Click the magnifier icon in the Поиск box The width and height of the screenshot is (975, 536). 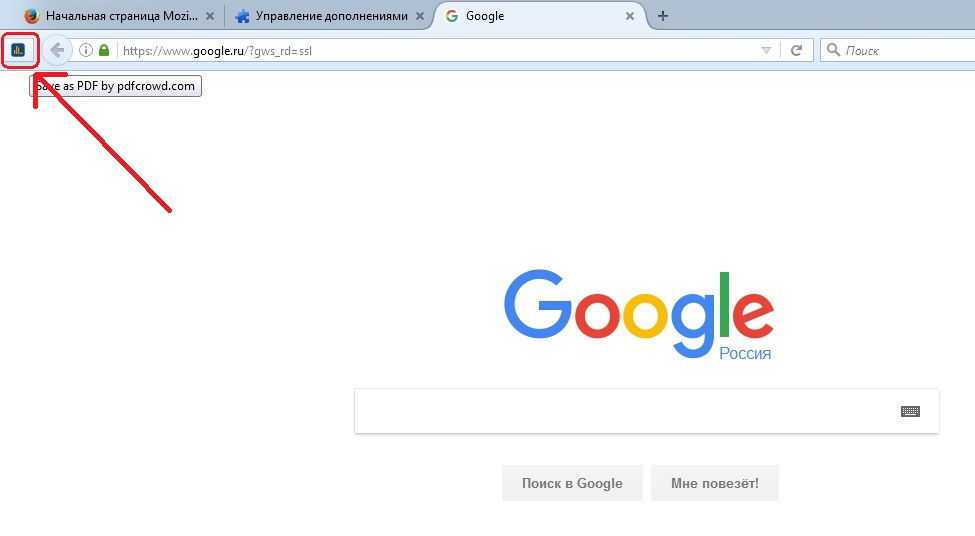pos(833,50)
